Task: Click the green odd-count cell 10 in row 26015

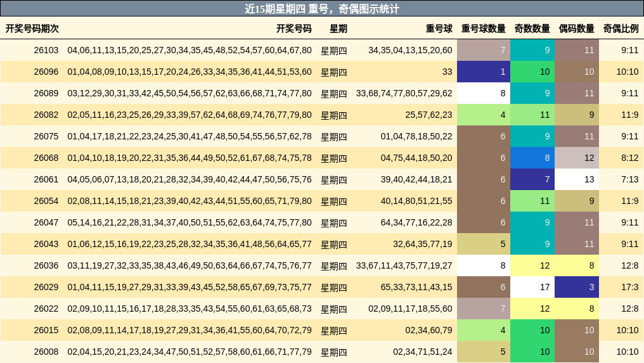Action: (x=532, y=330)
